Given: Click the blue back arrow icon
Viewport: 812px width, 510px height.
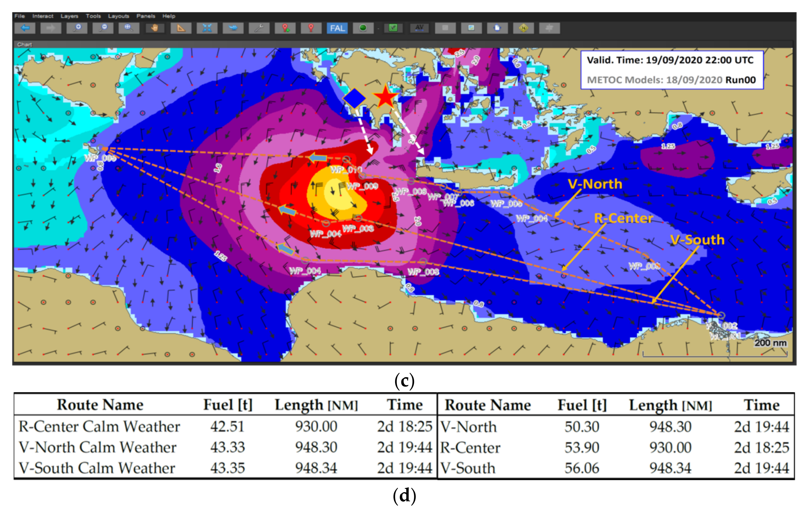Looking at the screenshot, I should 25,28.
